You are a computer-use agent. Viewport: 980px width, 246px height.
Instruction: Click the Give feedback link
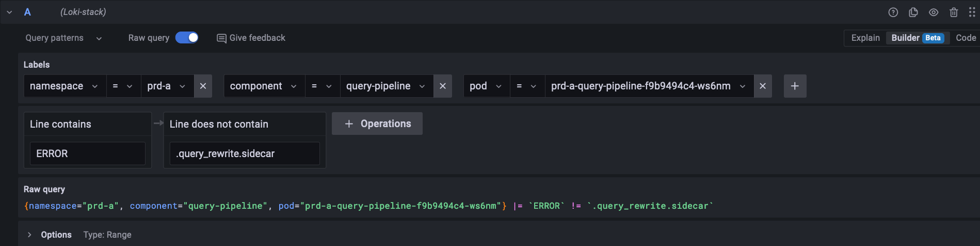(251, 38)
